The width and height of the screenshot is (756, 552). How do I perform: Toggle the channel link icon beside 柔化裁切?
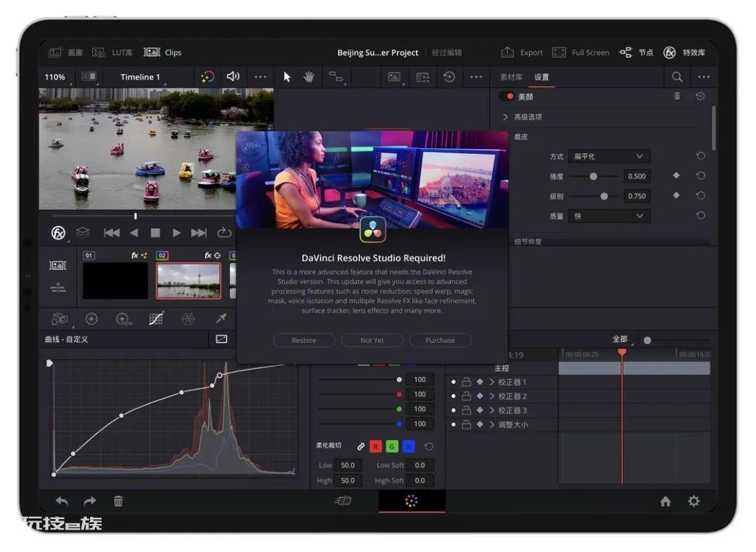tap(360, 446)
